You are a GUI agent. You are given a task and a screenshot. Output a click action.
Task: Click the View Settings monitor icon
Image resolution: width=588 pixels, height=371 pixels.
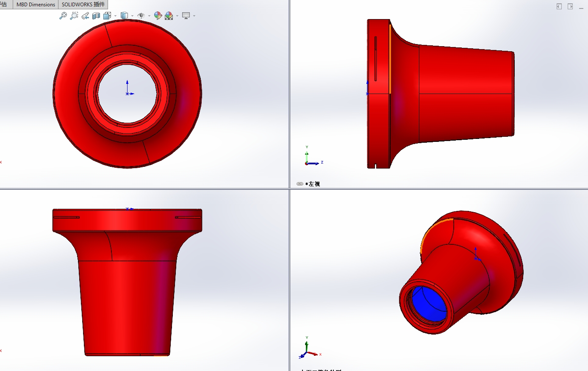point(186,16)
